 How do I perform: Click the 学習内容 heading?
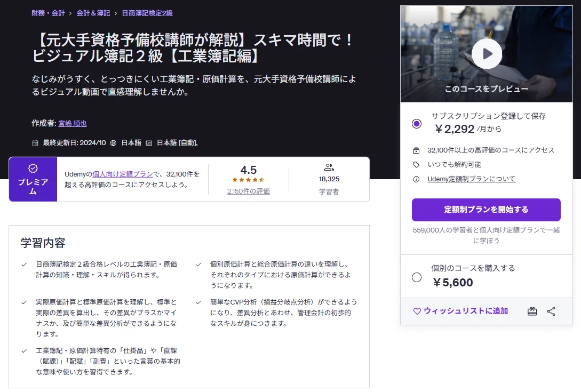click(x=43, y=243)
